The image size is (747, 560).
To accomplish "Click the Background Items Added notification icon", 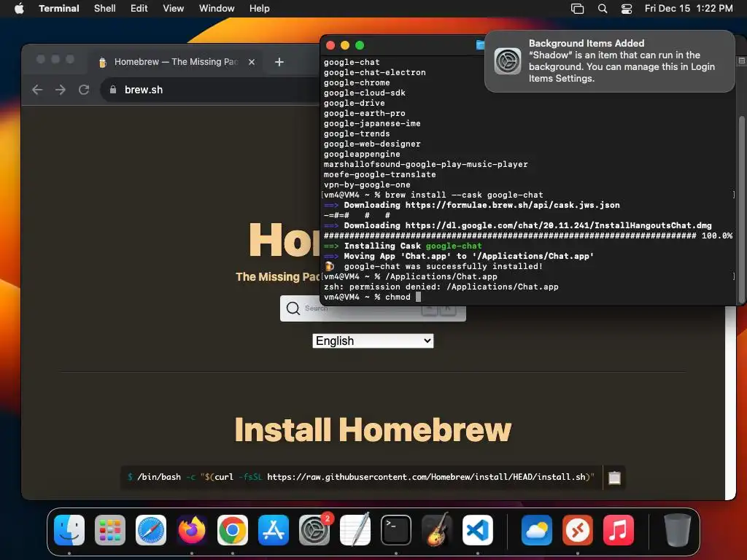I will point(508,61).
